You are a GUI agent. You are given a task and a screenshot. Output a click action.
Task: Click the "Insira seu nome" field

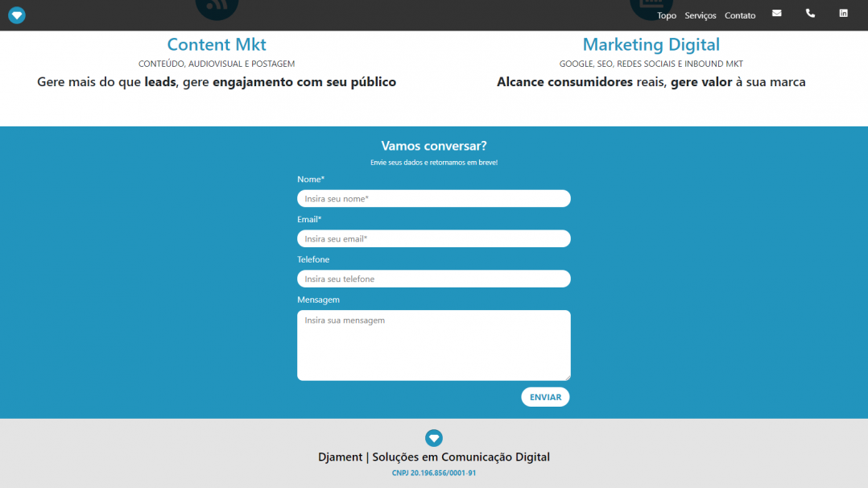click(433, 198)
